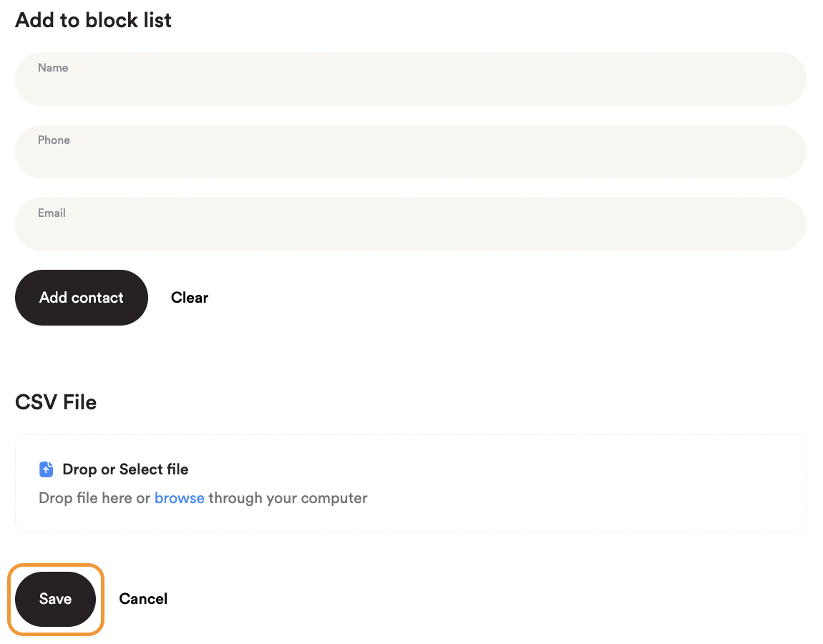823x644 pixels.
Task: Save the block list entry
Action: (55, 599)
